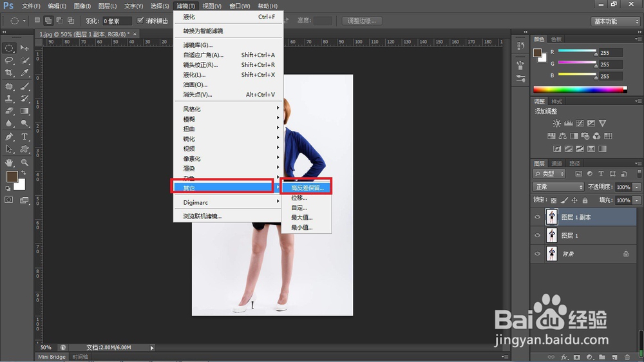Open the 图像(I) menu
This screenshot has width=644, height=362.
tap(82, 6)
